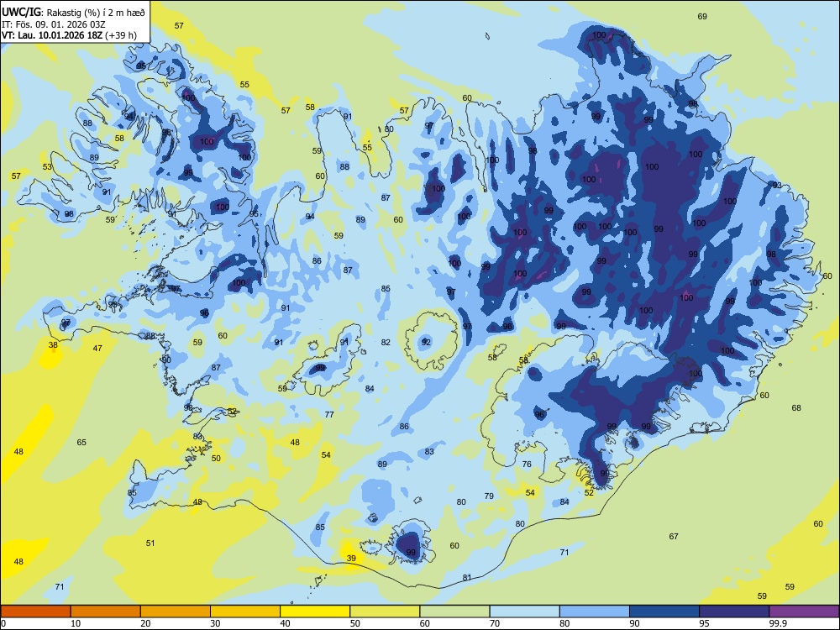Click the map value '81' on the south coast
The width and height of the screenshot is (840, 630).
click(467, 578)
